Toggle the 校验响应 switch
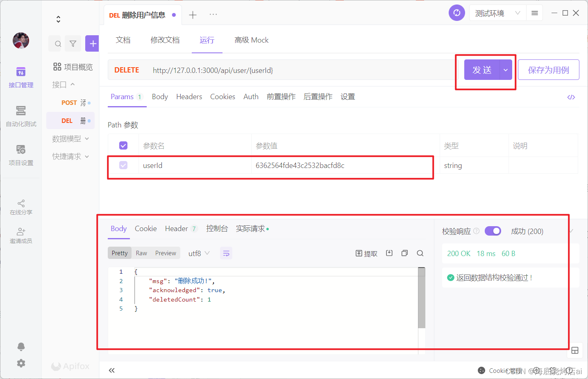 (x=493, y=231)
